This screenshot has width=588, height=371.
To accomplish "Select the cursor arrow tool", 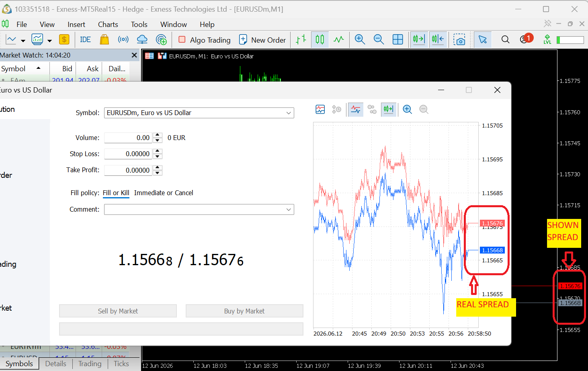I will 483,39.
